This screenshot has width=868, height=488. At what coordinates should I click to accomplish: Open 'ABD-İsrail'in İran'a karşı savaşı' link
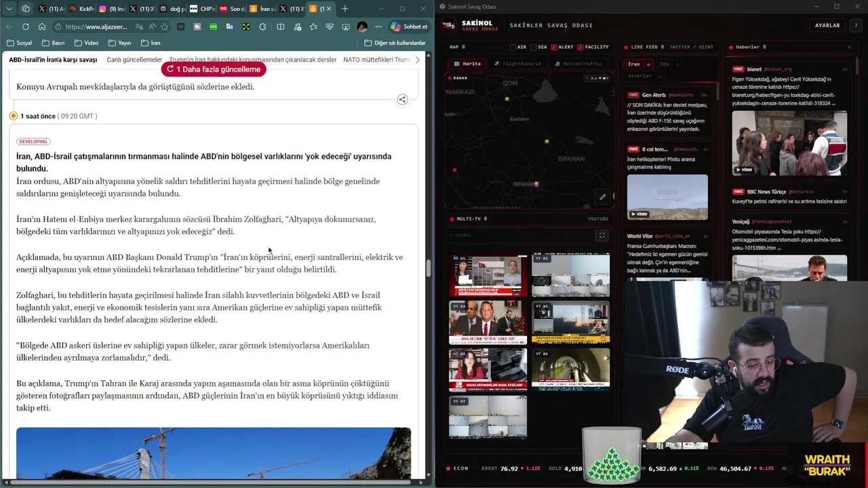click(x=53, y=60)
